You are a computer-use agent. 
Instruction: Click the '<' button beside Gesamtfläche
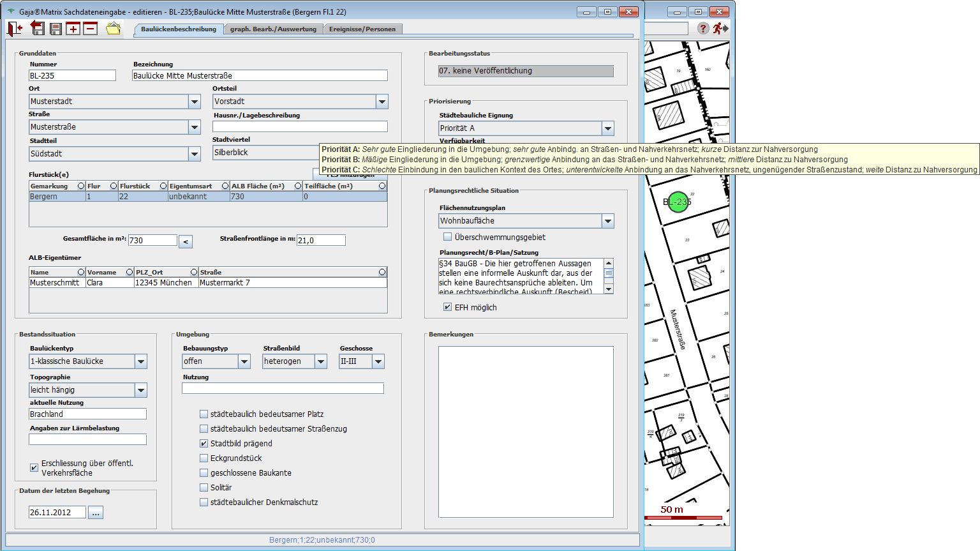pos(185,241)
